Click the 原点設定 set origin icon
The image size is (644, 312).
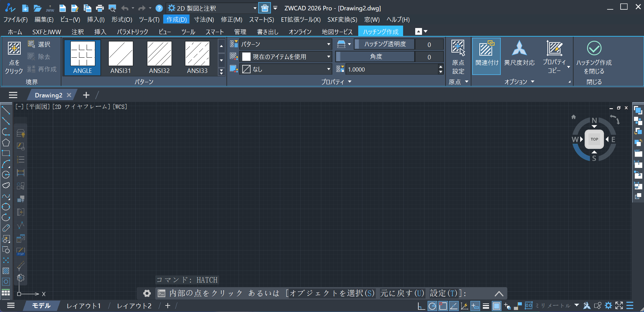(x=458, y=48)
